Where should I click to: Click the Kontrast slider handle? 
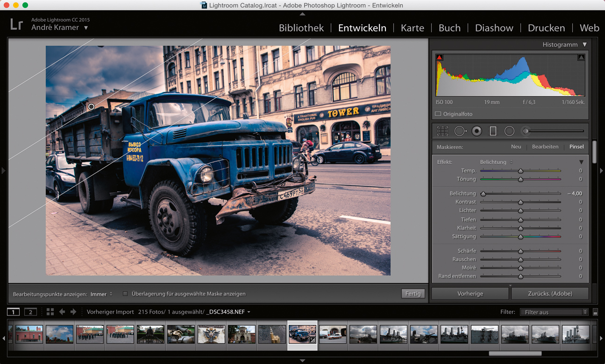coord(520,202)
